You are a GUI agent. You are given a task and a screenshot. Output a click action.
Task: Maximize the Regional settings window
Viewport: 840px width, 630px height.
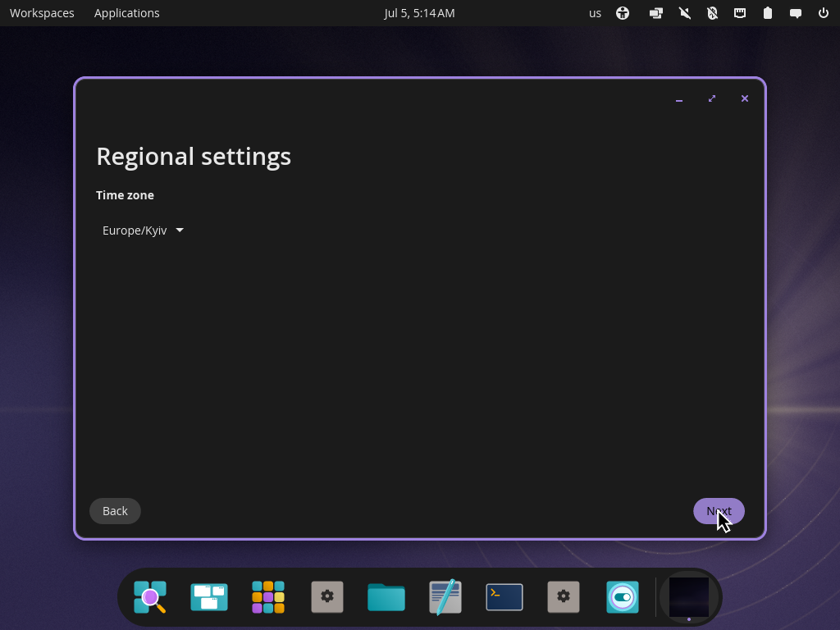[x=712, y=98]
